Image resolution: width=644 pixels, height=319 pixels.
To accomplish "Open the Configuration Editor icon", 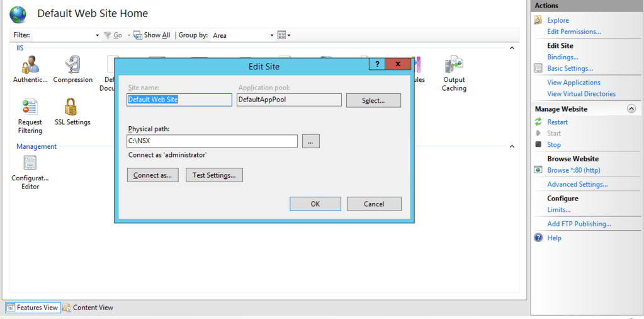I will (x=30, y=164).
